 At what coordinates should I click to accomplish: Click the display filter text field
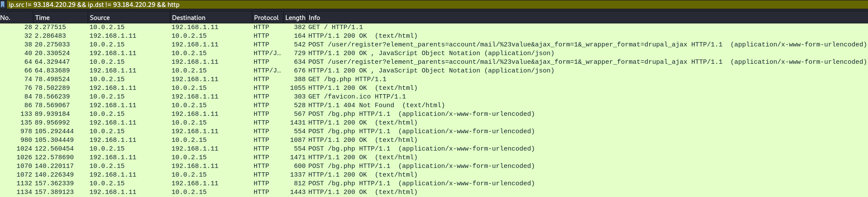tap(437, 4)
